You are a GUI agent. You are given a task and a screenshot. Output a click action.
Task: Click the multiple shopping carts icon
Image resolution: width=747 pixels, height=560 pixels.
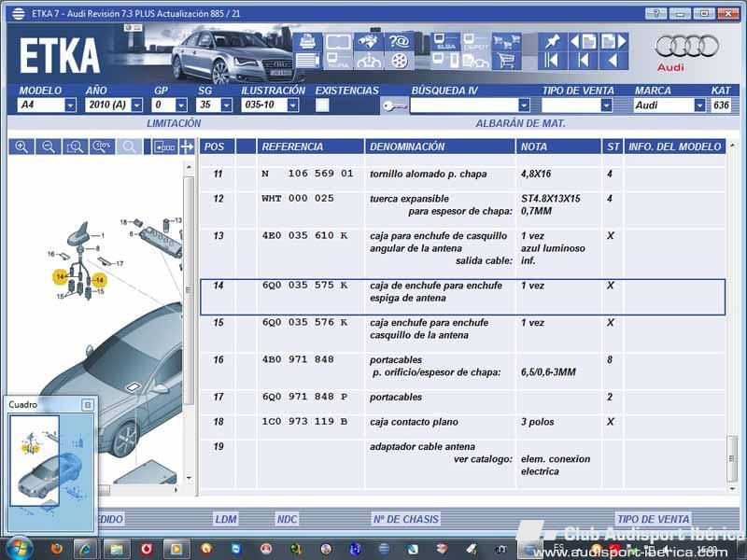pos(506,42)
